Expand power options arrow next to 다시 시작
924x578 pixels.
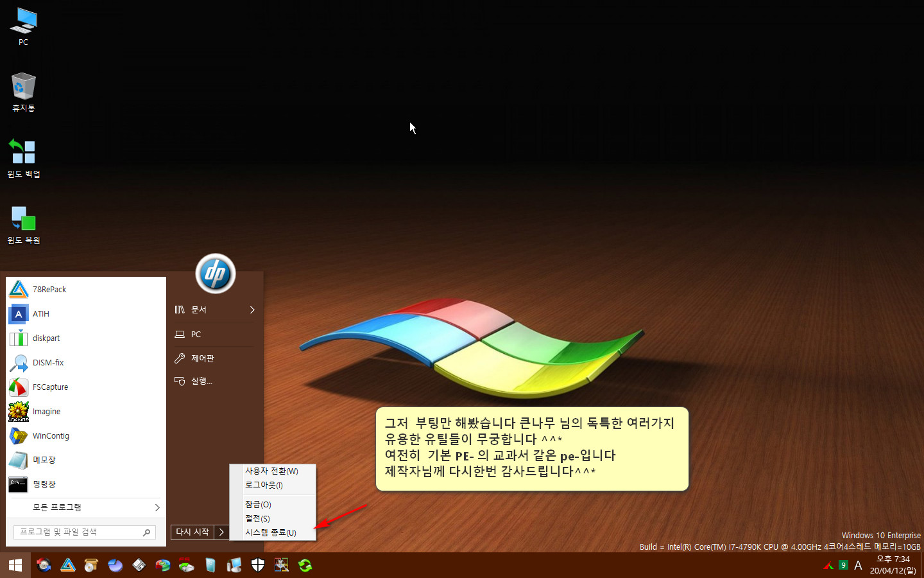[221, 532]
